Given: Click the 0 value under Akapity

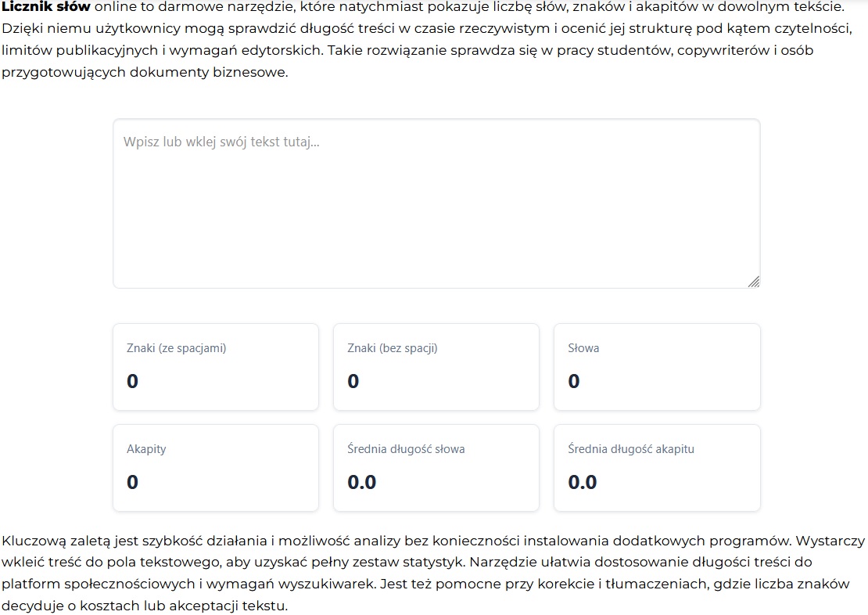Looking at the screenshot, I should (132, 482).
